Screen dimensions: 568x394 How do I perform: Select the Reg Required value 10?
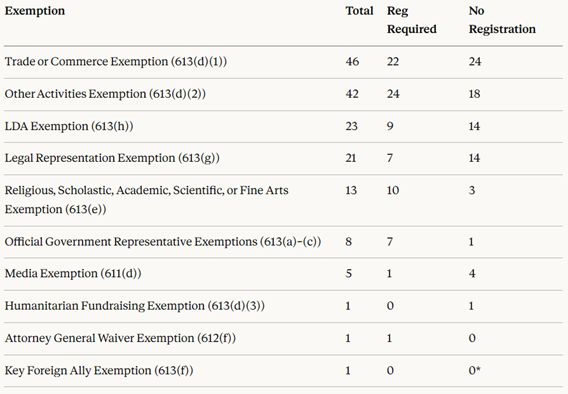point(393,190)
